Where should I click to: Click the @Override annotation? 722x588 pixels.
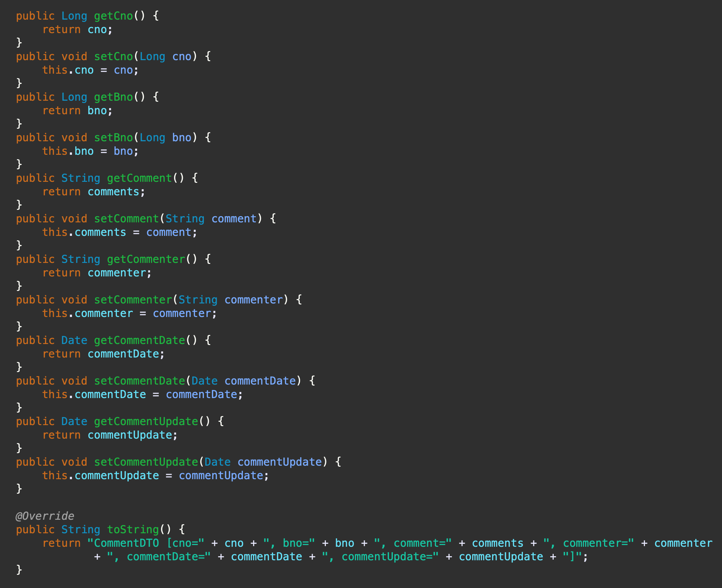click(45, 516)
